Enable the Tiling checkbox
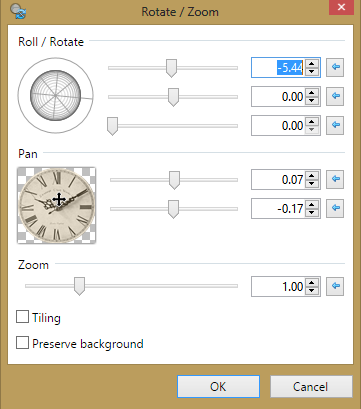This screenshot has height=409, width=361. (x=22, y=317)
